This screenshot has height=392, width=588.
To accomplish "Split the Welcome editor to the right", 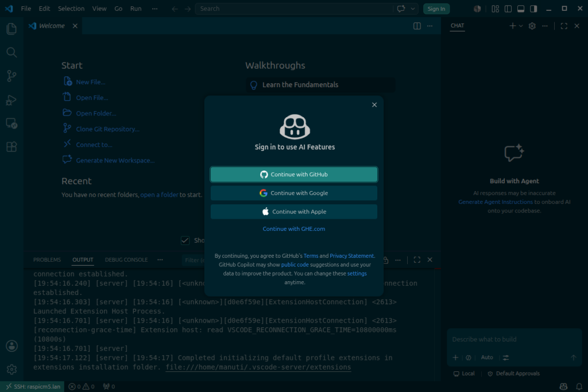I will 417,26.
